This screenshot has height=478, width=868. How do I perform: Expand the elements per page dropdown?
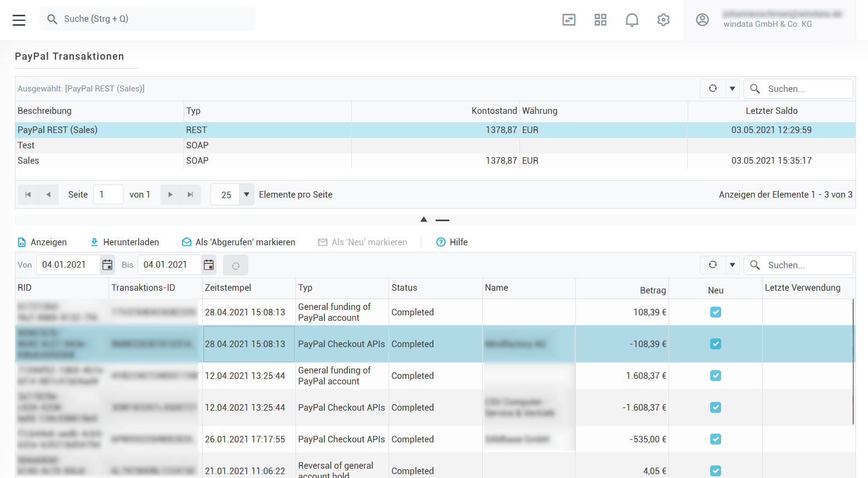[x=247, y=195]
